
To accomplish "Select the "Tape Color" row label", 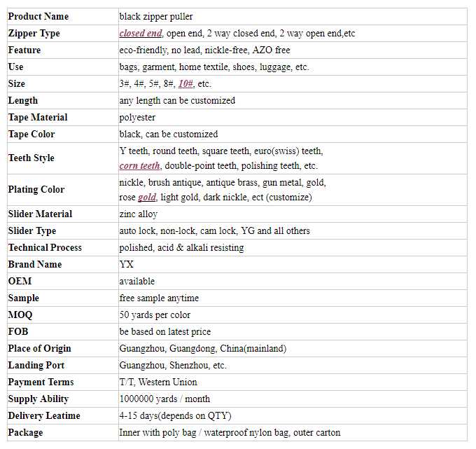I will (x=31, y=134).
